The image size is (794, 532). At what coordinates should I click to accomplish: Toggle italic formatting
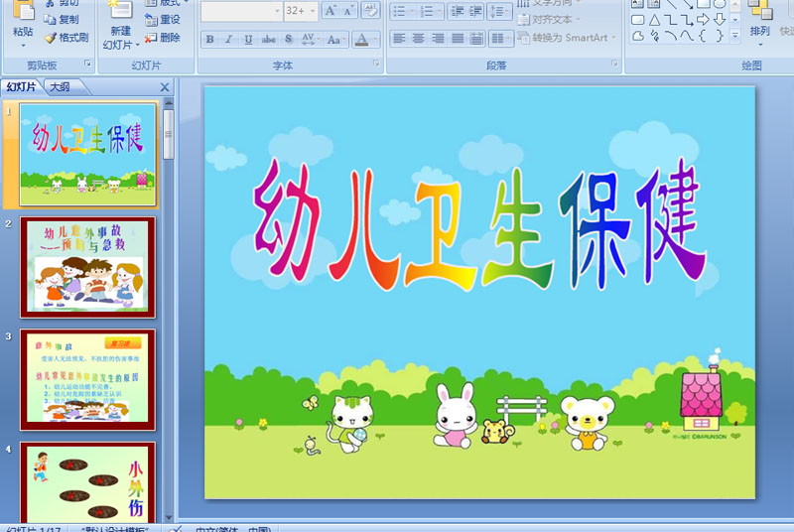click(229, 39)
